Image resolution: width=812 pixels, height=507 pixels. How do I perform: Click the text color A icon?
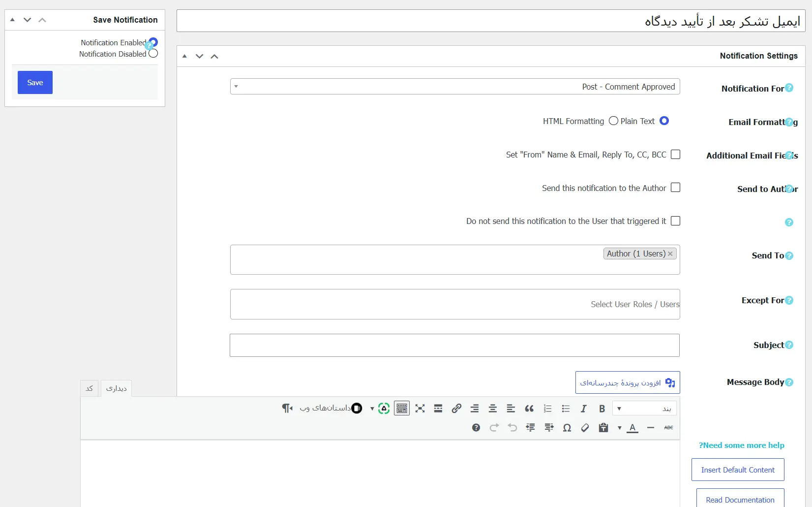(632, 428)
